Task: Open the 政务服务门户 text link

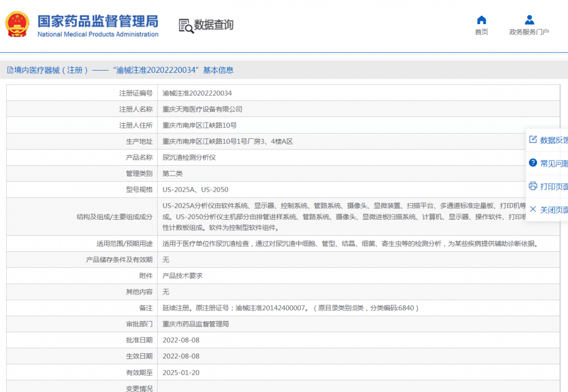Action: click(529, 32)
